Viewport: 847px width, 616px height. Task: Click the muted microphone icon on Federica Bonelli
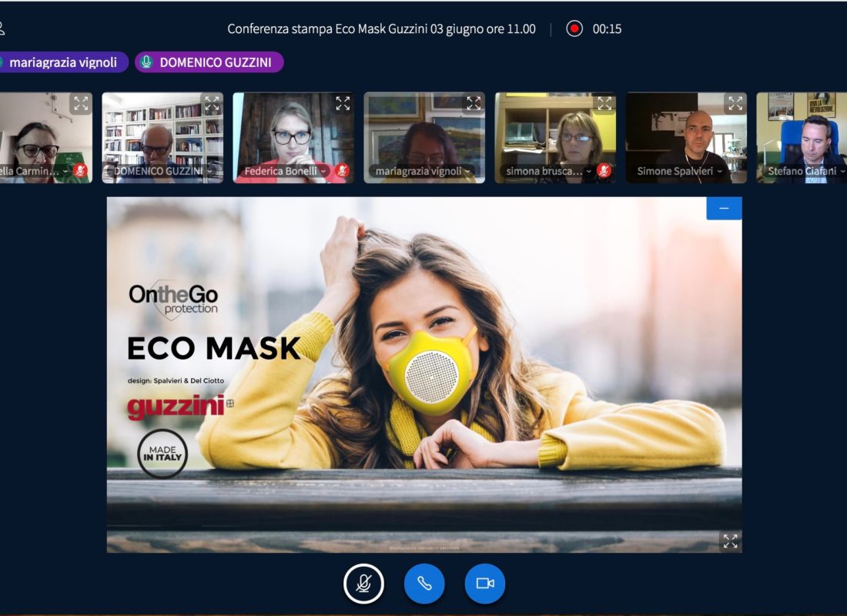coord(342,171)
